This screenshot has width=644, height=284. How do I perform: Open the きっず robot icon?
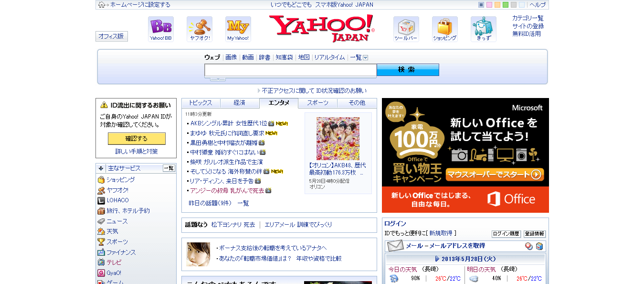tap(484, 29)
